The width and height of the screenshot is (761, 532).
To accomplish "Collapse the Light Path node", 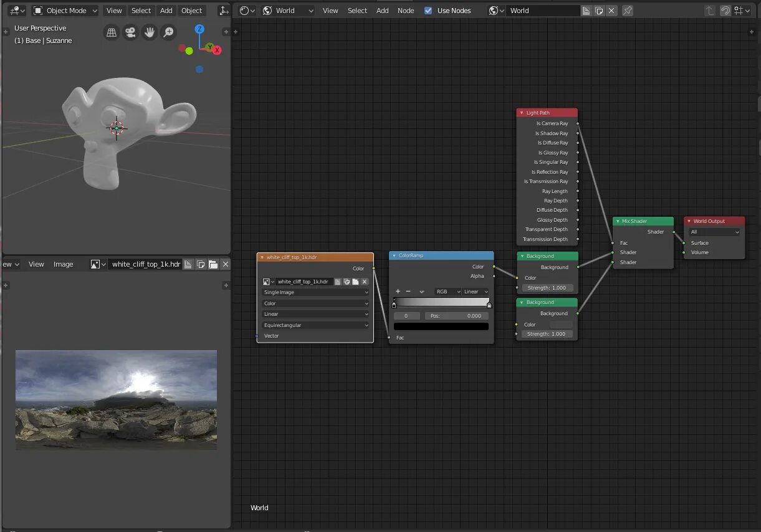I will [522, 113].
